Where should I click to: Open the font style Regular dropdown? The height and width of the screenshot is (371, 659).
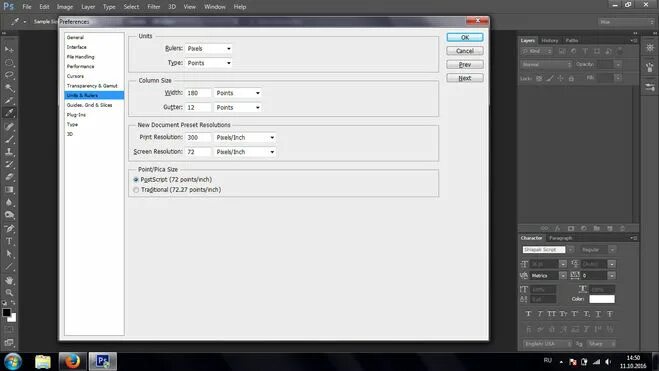pos(612,250)
